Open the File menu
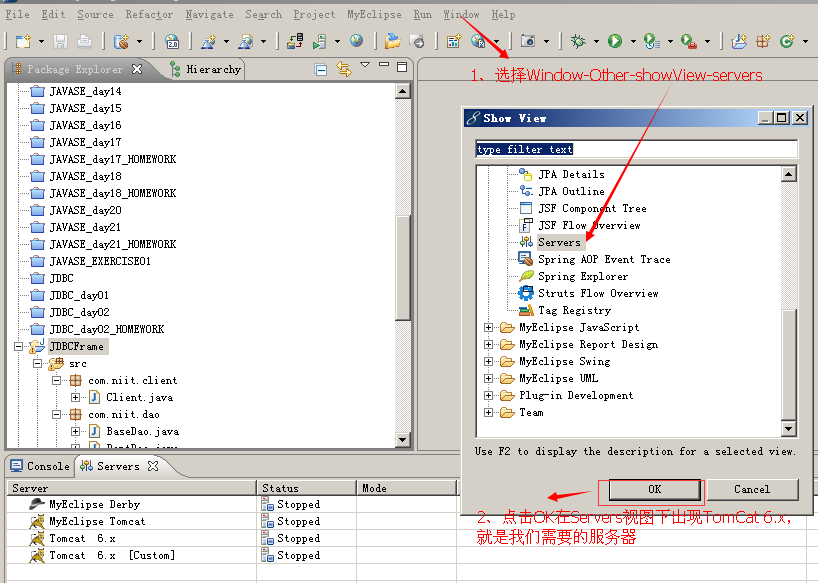The image size is (818, 583). pyautogui.click(x=17, y=15)
